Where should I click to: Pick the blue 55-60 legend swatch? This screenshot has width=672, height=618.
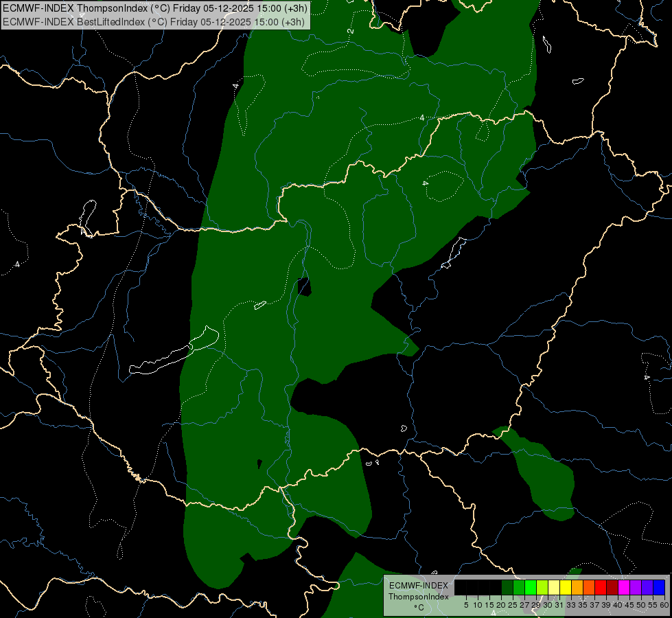(x=659, y=587)
